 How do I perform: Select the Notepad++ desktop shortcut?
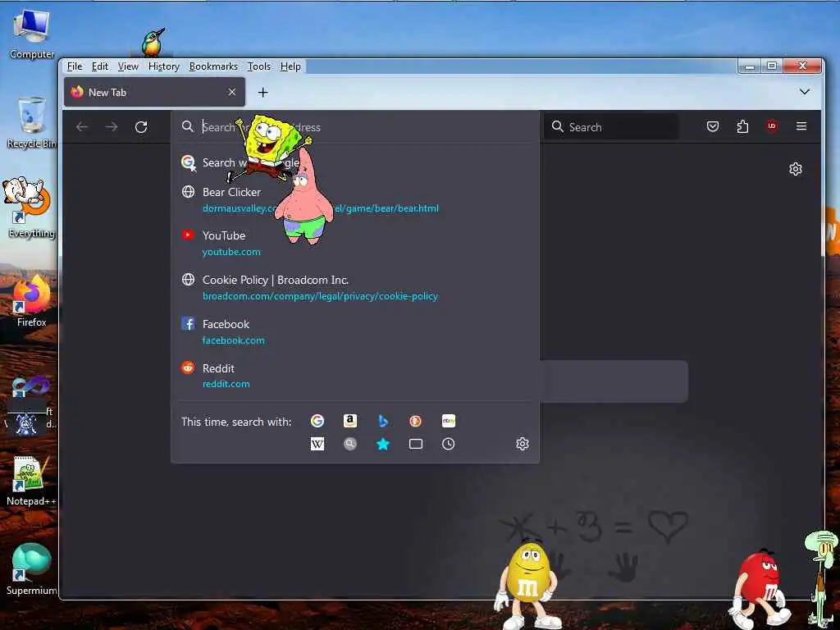pyautogui.click(x=31, y=481)
